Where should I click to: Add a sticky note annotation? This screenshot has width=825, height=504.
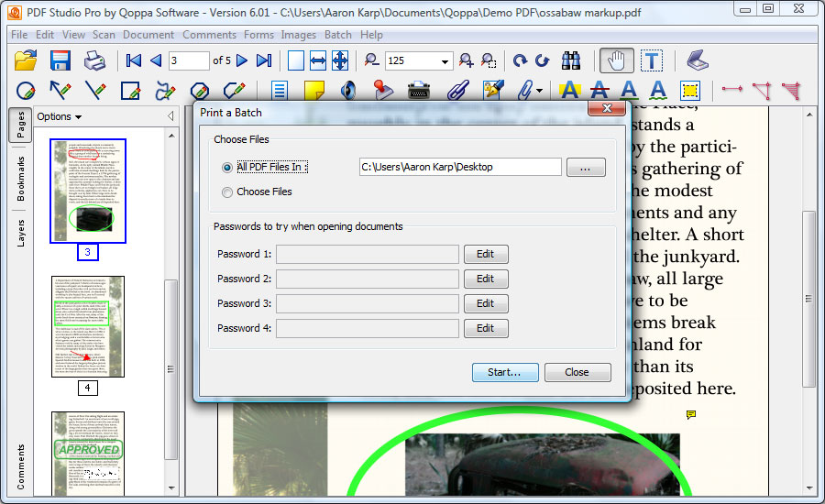coord(314,91)
